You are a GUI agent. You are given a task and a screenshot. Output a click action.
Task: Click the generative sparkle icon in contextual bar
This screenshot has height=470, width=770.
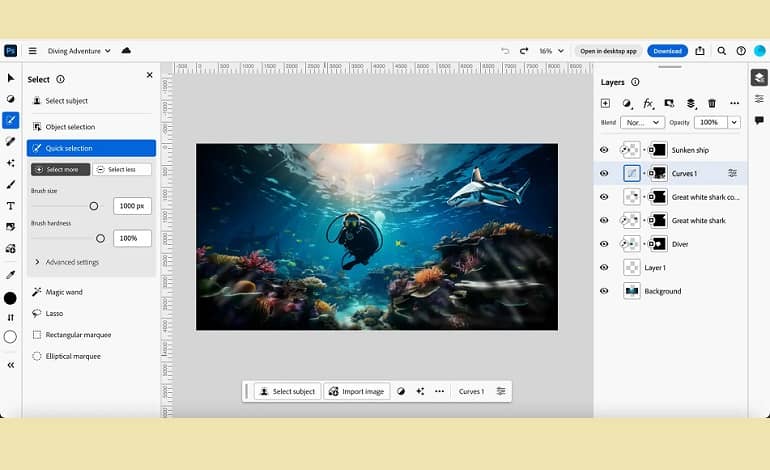[420, 391]
